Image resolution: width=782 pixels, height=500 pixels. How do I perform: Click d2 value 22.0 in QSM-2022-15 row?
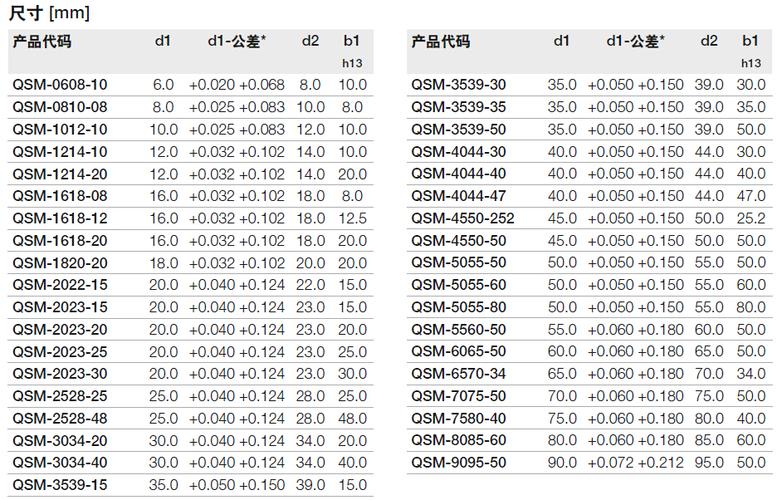(311, 285)
